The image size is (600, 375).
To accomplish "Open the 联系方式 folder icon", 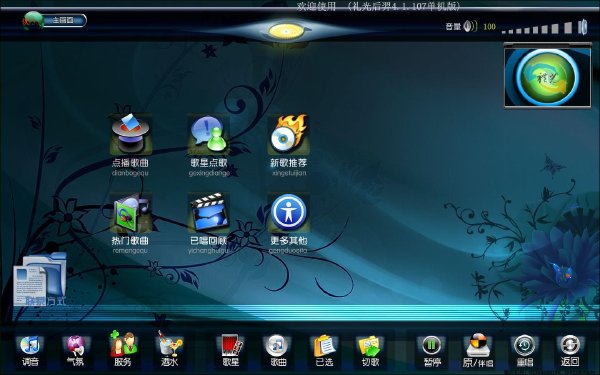I will tap(40, 280).
